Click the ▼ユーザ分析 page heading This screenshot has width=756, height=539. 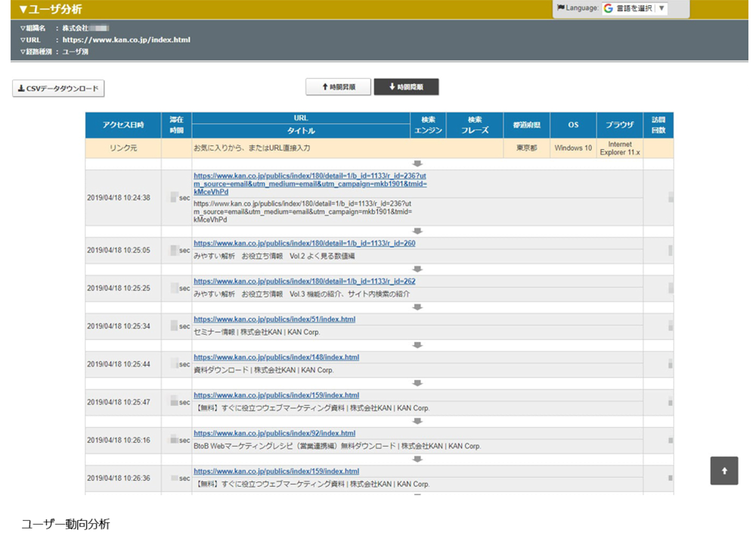pyautogui.click(x=50, y=9)
